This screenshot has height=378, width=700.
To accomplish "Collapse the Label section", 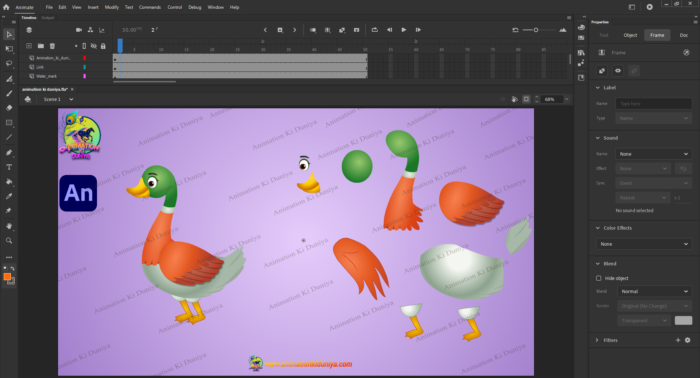I will [x=598, y=87].
